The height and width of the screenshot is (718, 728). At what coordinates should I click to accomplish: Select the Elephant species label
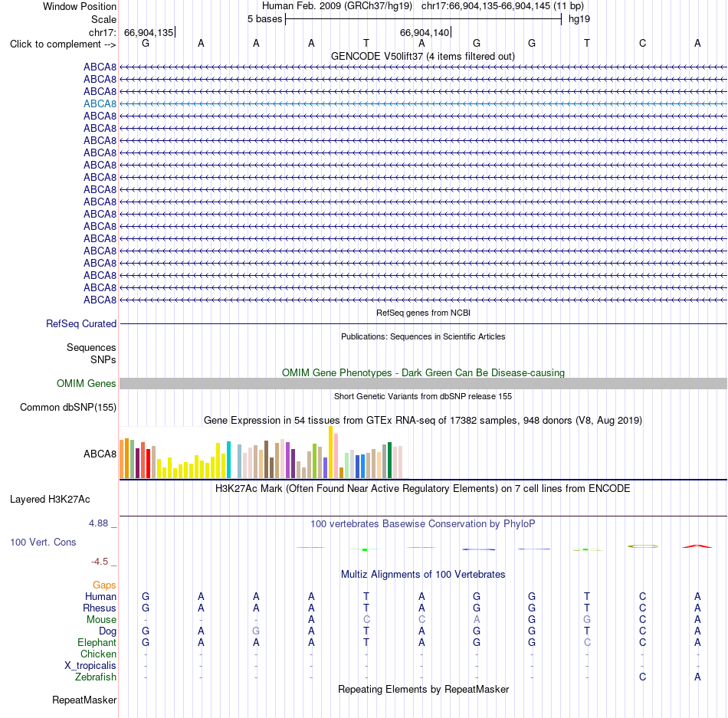97,643
